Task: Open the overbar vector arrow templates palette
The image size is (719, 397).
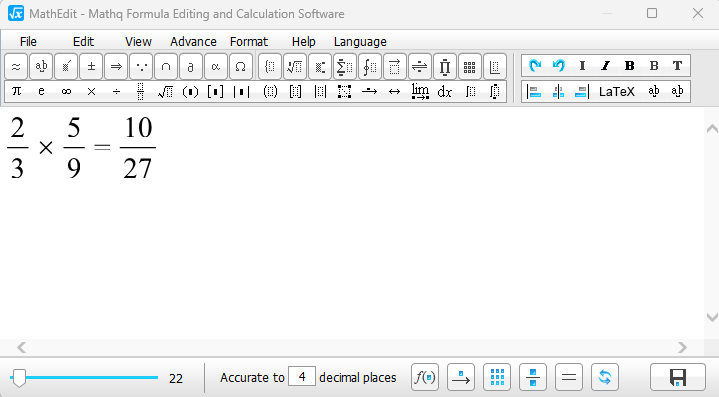Action: click(394, 66)
